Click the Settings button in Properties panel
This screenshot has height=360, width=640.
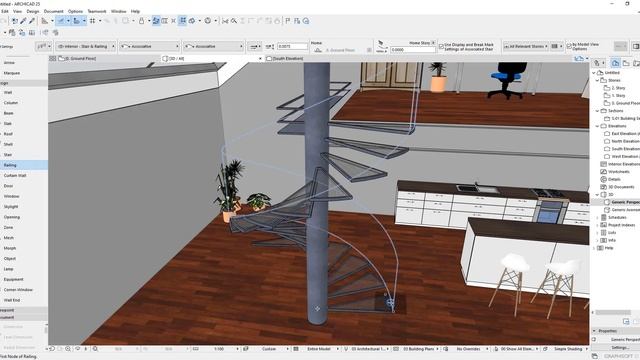click(619, 347)
